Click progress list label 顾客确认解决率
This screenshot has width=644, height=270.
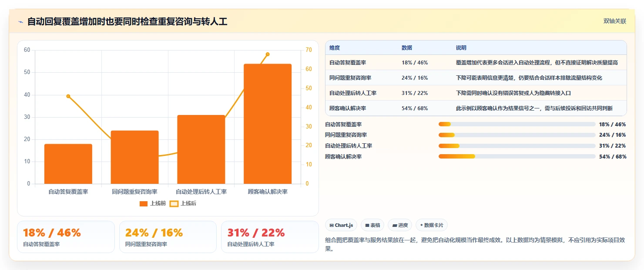coord(343,156)
